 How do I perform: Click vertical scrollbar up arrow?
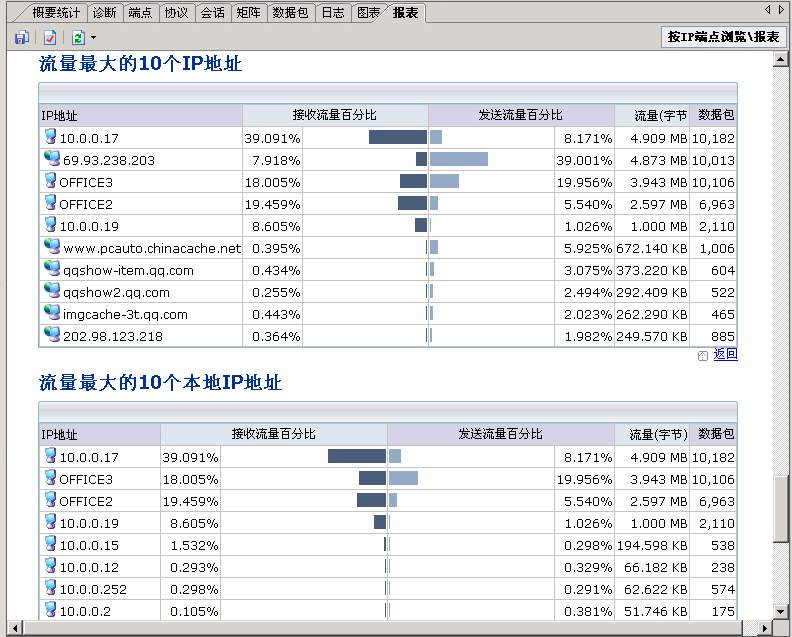780,60
